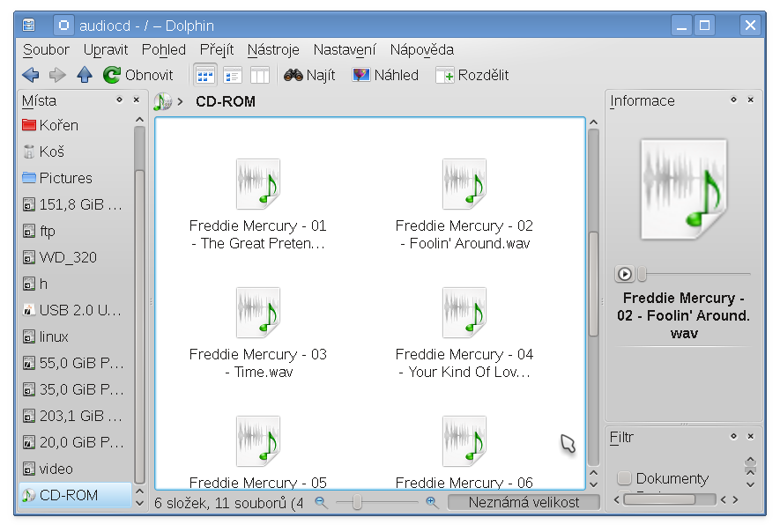Click the large audio thumbnail in Informace

coord(684,189)
